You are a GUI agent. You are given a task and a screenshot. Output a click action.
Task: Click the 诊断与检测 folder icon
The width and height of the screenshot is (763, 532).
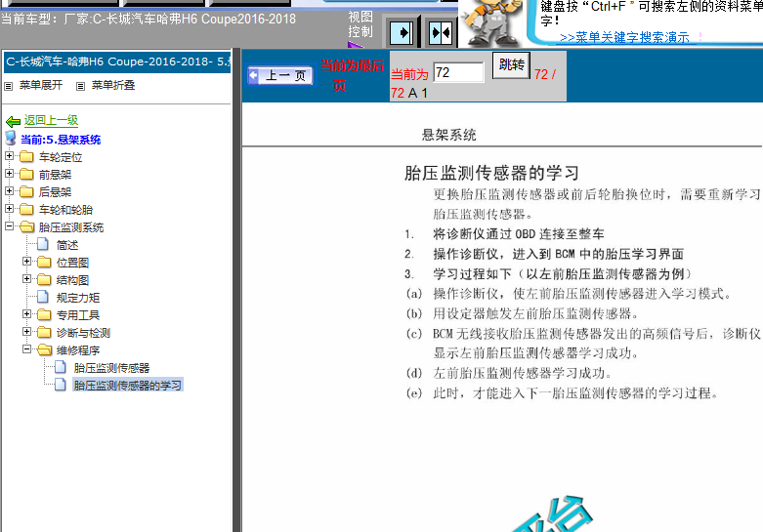44,332
